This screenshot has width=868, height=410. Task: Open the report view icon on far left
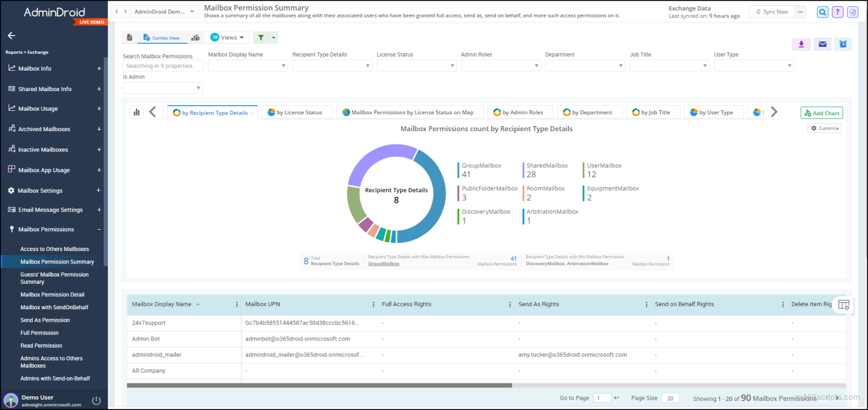(x=129, y=37)
